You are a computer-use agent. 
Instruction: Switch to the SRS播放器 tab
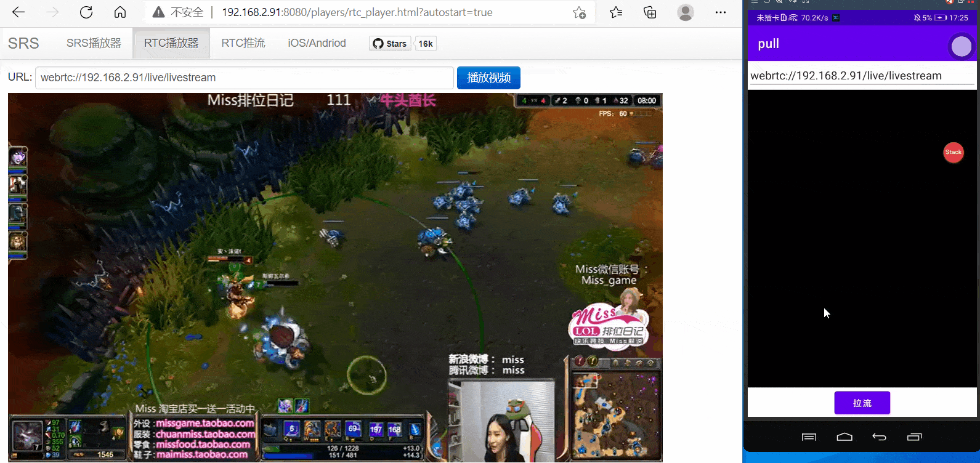pos(94,43)
